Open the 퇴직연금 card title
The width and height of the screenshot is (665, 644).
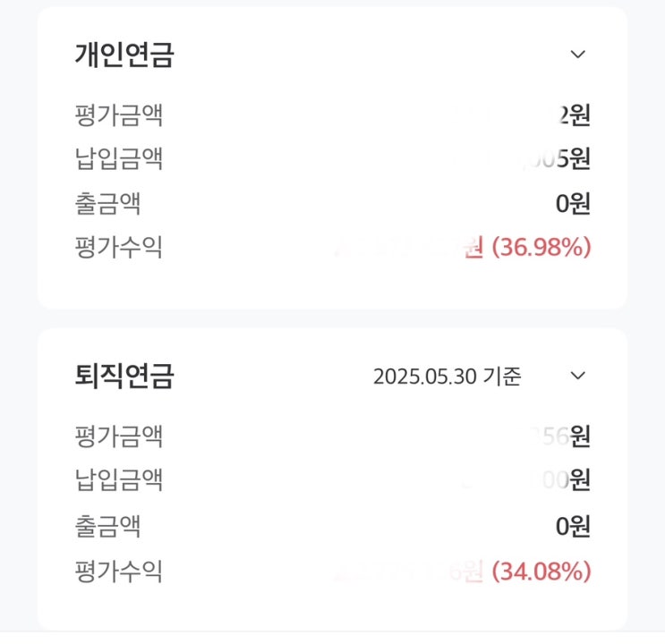(124, 377)
